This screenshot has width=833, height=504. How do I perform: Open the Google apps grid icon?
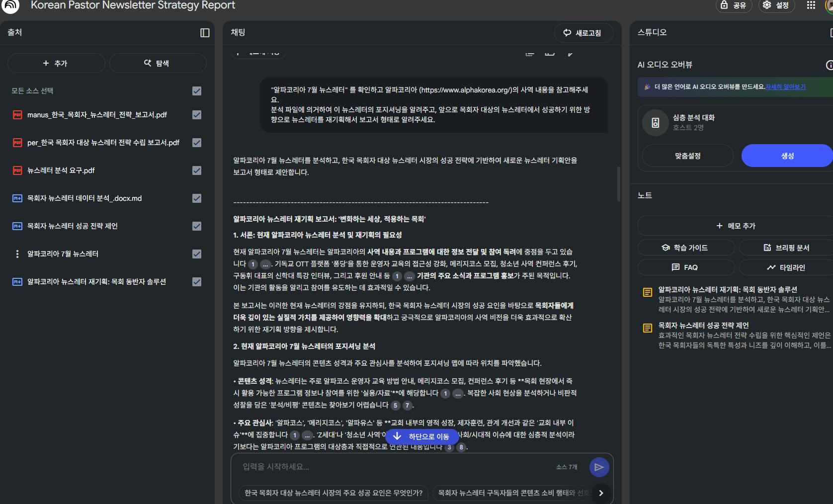tap(811, 5)
